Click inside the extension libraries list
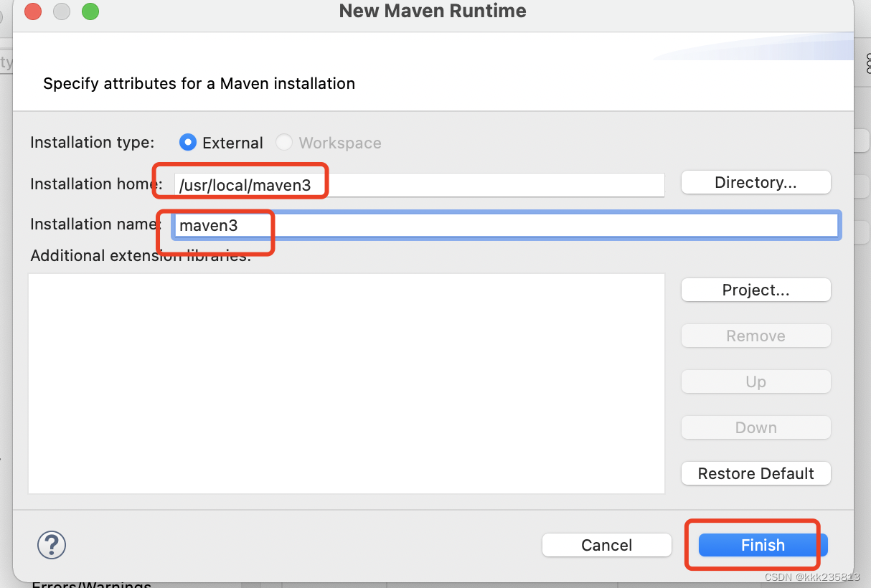 tap(347, 383)
